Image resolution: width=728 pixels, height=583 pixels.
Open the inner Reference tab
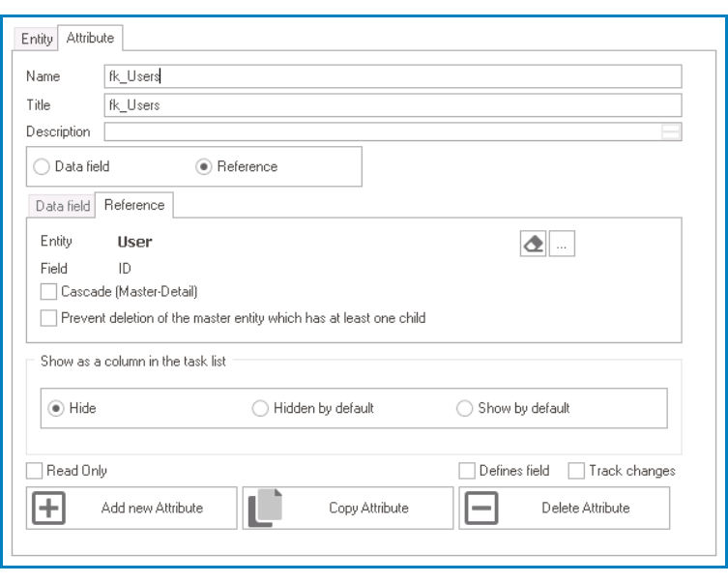134,205
